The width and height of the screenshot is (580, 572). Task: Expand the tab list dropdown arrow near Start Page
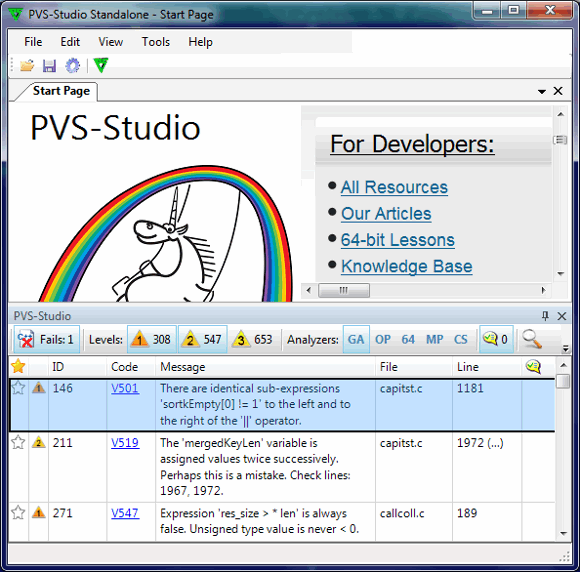click(542, 91)
